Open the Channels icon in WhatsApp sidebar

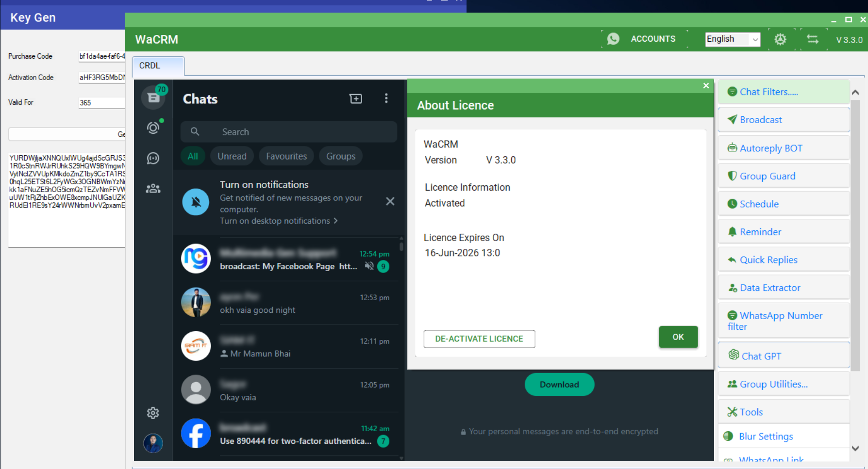153,158
